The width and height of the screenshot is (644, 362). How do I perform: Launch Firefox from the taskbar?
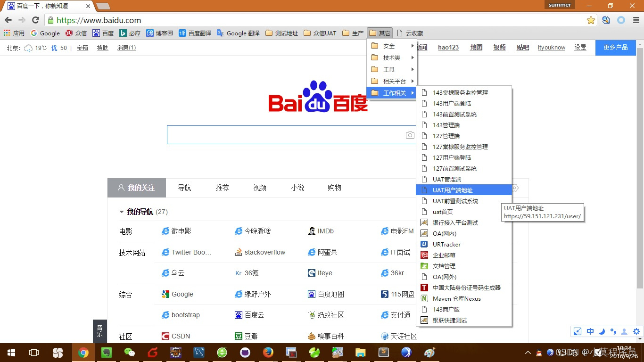pos(268,352)
